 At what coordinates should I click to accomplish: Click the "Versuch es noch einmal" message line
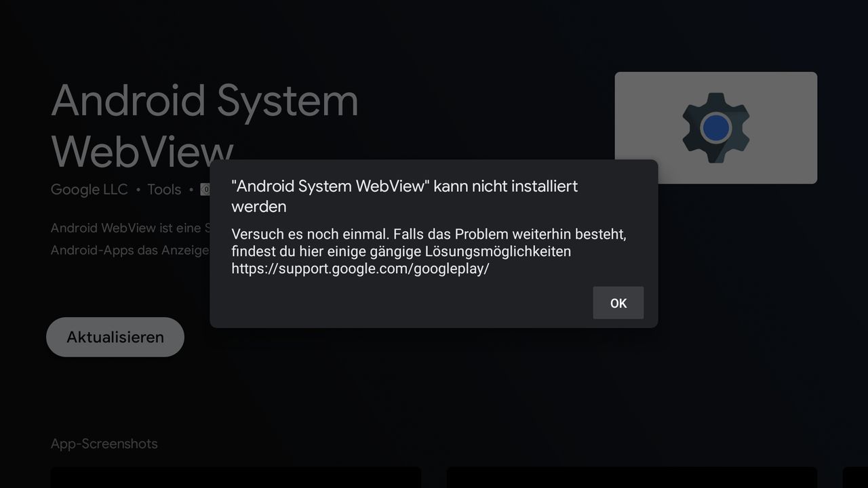pyautogui.click(x=429, y=234)
